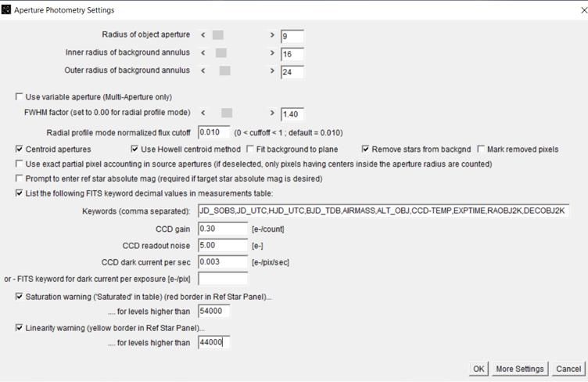Click the Cancel button
The width and height of the screenshot is (588, 382).
568,369
